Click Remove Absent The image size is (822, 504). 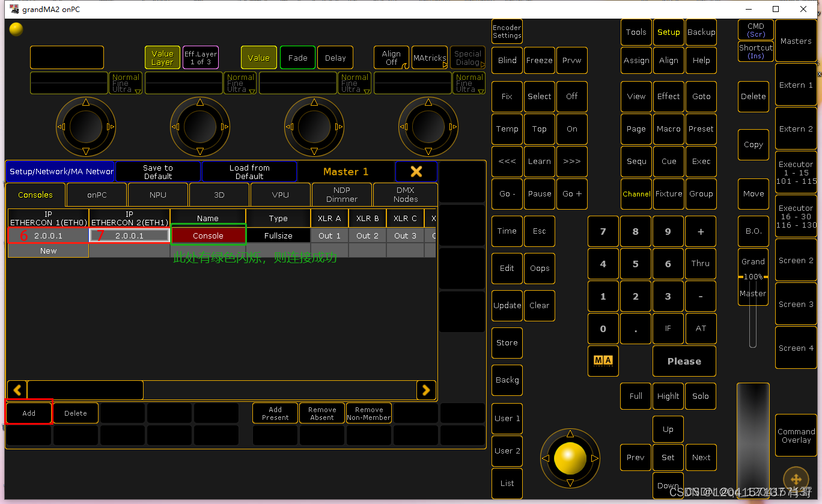322,413
